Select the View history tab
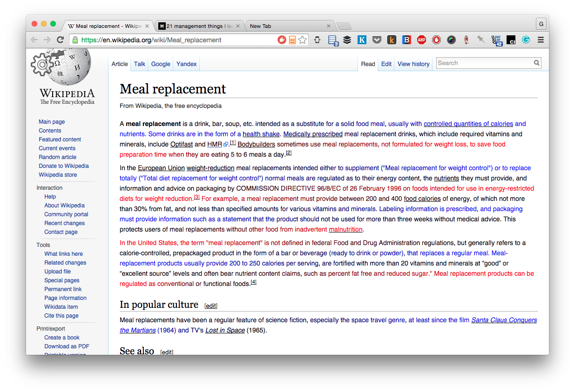 pos(413,64)
